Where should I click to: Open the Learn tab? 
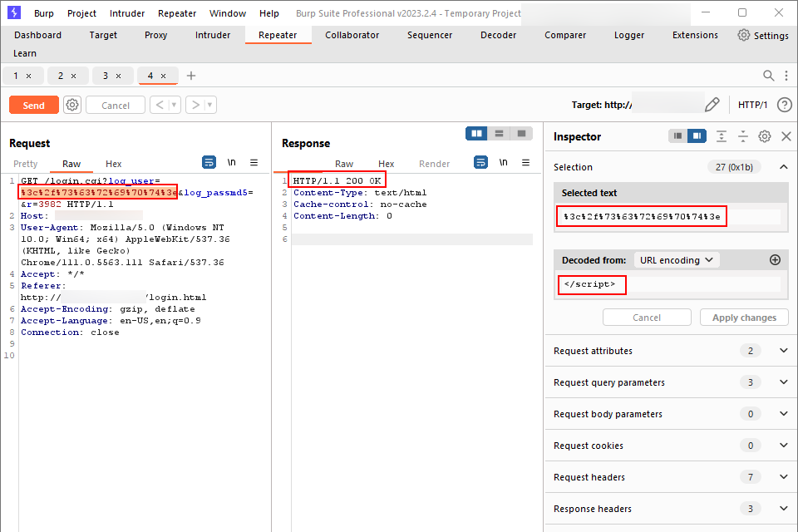pyautogui.click(x=25, y=53)
